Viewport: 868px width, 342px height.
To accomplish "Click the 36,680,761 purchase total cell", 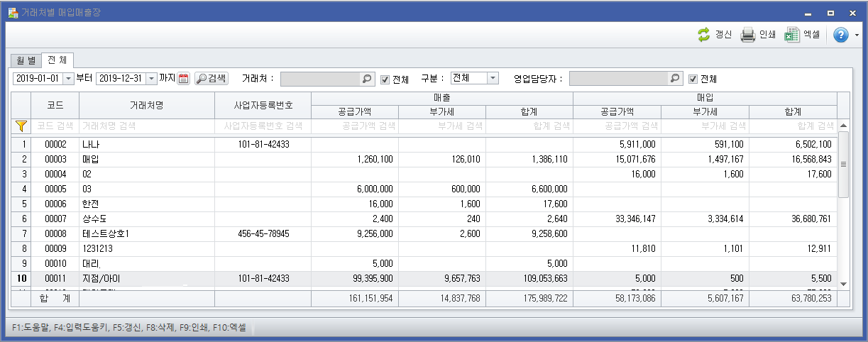I will point(793,219).
